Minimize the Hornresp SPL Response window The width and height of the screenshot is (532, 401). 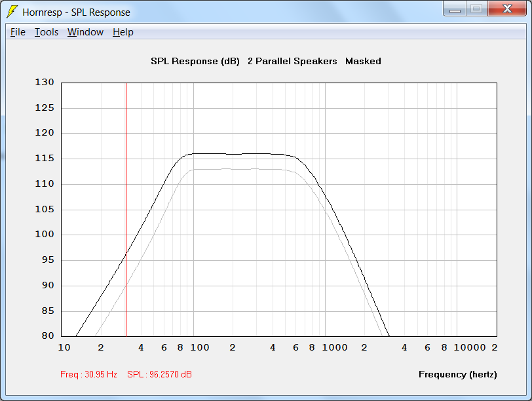tap(455, 9)
